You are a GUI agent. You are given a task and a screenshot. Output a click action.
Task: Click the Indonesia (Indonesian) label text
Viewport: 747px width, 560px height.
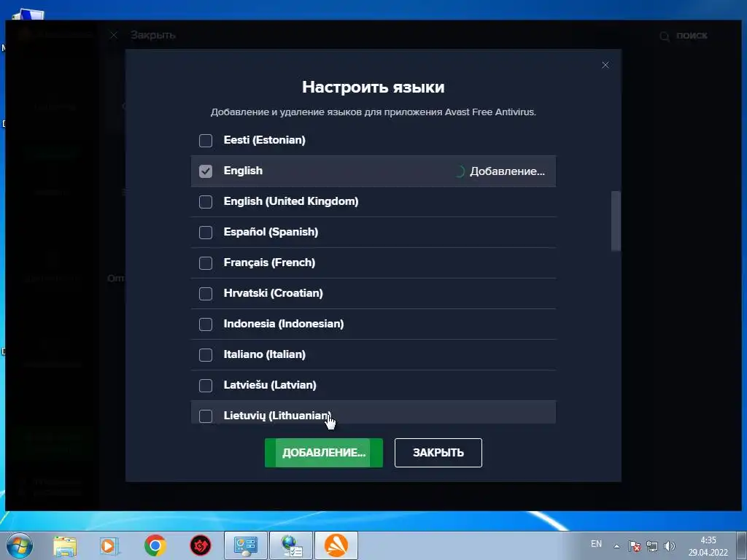284,324
